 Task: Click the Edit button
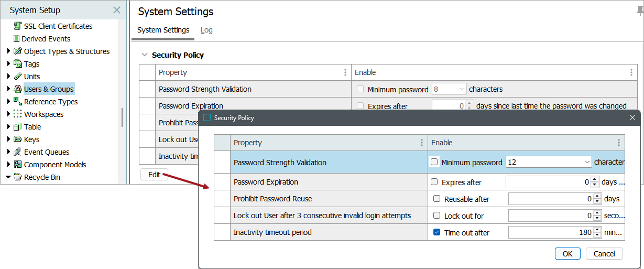click(x=154, y=175)
